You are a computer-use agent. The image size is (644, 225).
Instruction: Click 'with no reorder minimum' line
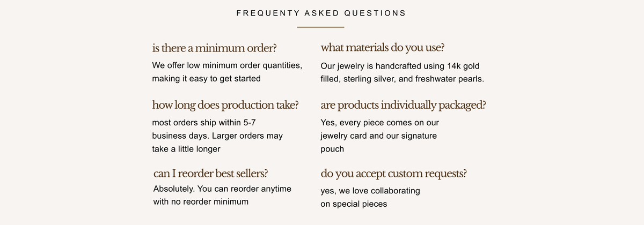pos(201,202)
